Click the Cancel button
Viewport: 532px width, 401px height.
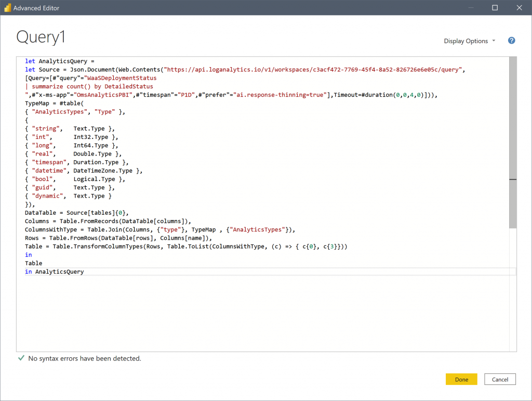pos(500,379)
